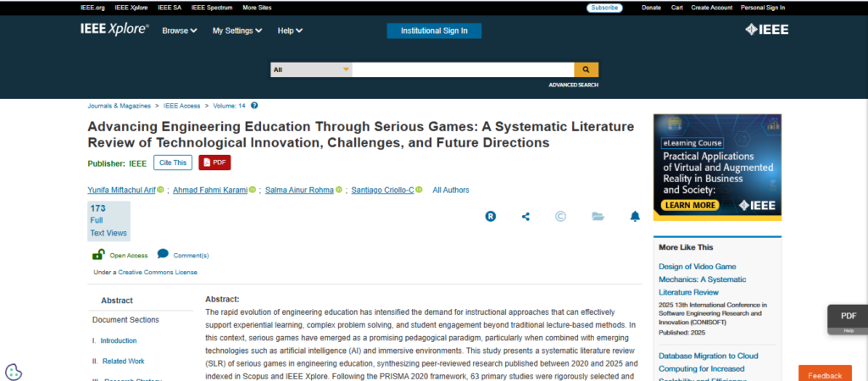Click the Institutional Sign In button

coord(434,31)
